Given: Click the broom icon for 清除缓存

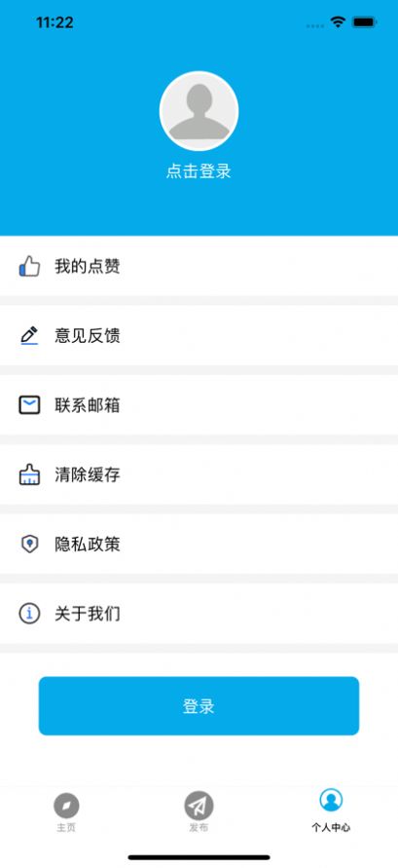Looking at the screenshot, I should [29, 475].
